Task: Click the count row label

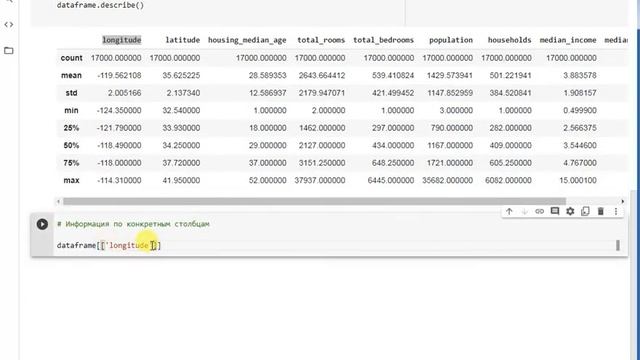Action: [71, 58]
